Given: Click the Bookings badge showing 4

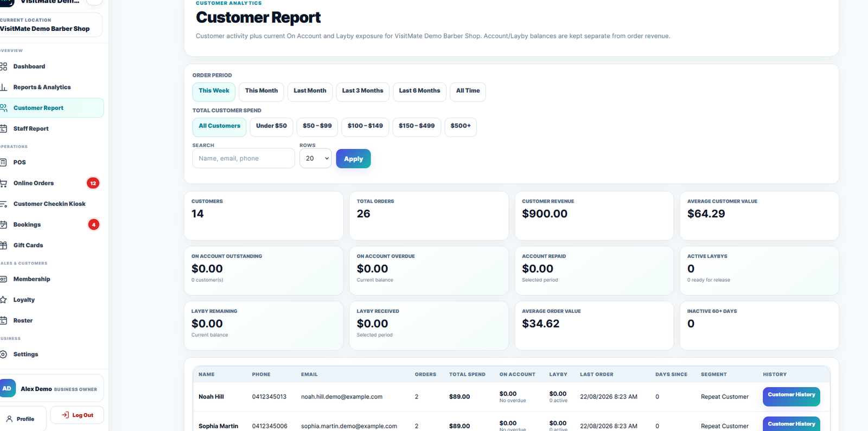Looking at the screenshot, I should coord(94,224).
